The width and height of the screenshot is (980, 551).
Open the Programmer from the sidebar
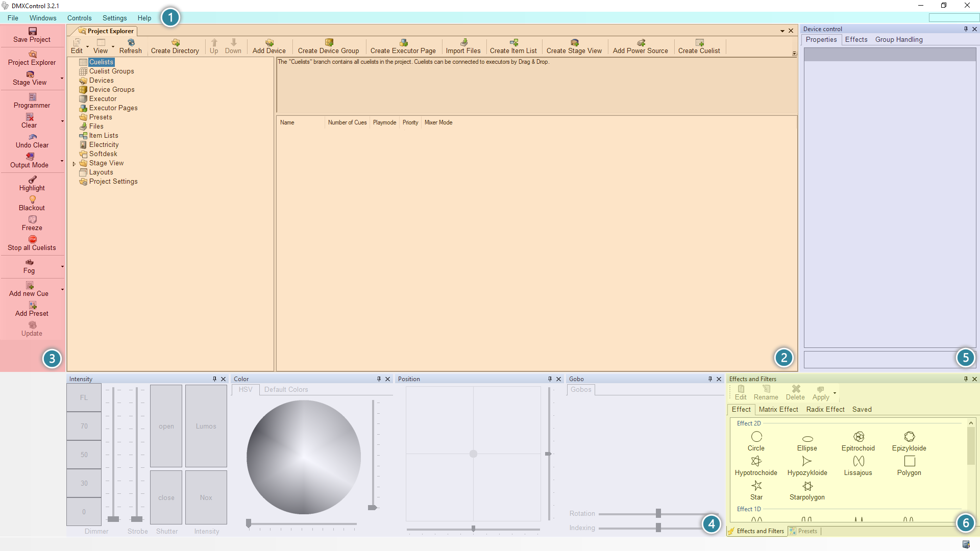[32, 101]
